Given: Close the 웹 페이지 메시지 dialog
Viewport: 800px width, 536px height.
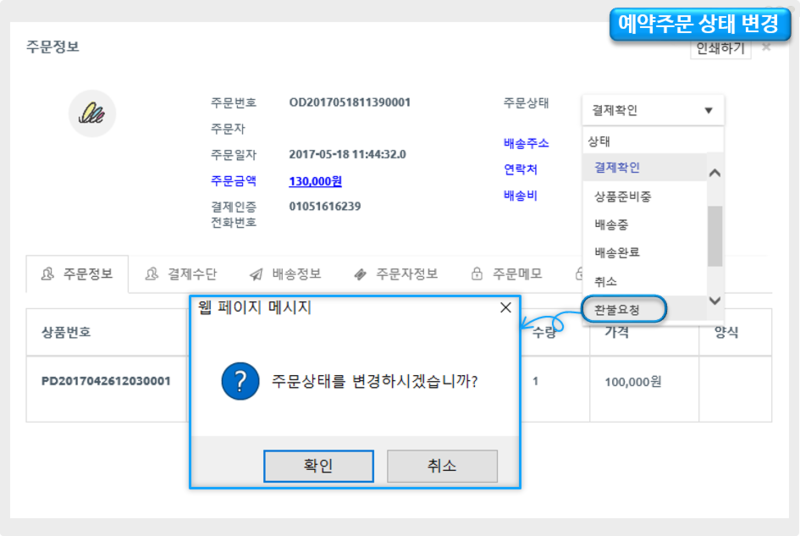Looking at the screenshot, I should point(505,309).
